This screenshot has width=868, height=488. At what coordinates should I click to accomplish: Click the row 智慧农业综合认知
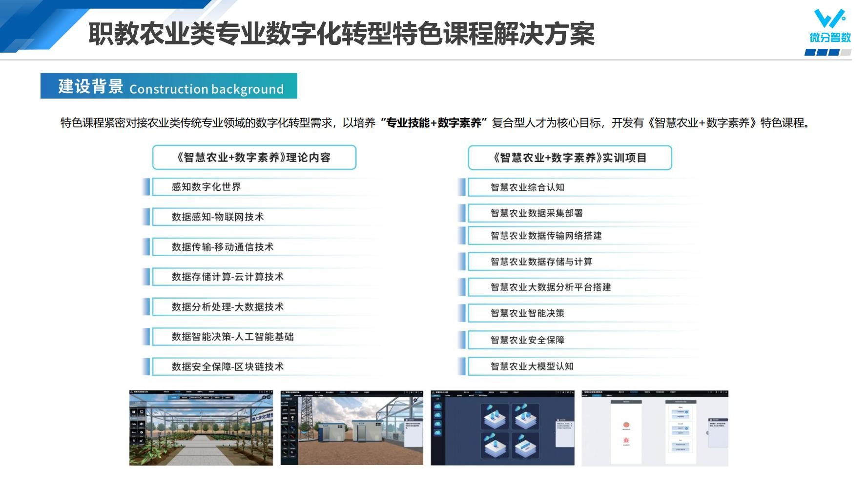tap(579, 187)
